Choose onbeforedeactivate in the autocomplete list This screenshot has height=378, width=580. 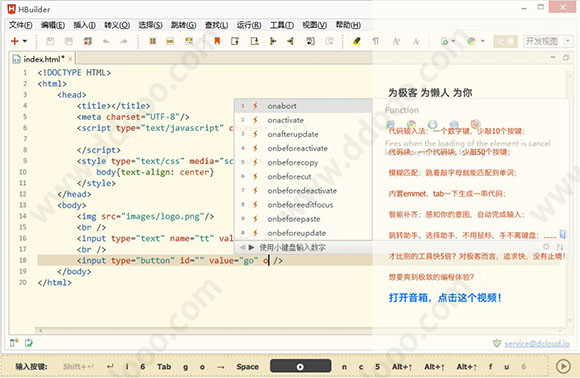[303, 190]
